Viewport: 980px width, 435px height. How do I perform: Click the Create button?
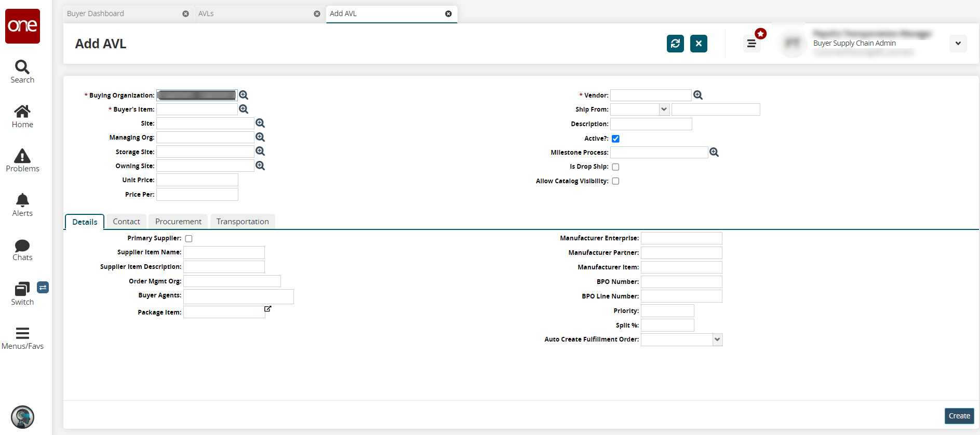[x=959, y=416]
